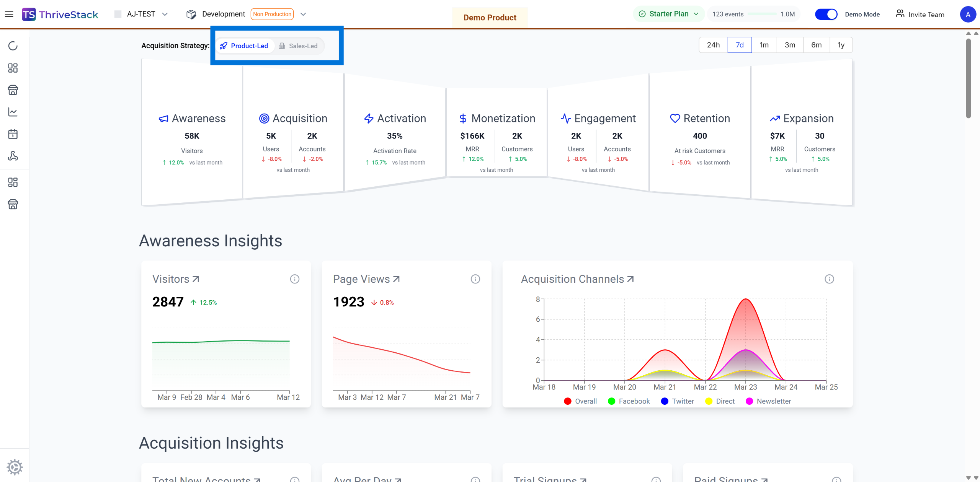Click the calendar icon in sidebar
Image resolution: width=980 pixels, height=482 pixels.
(x=13, y=134)
